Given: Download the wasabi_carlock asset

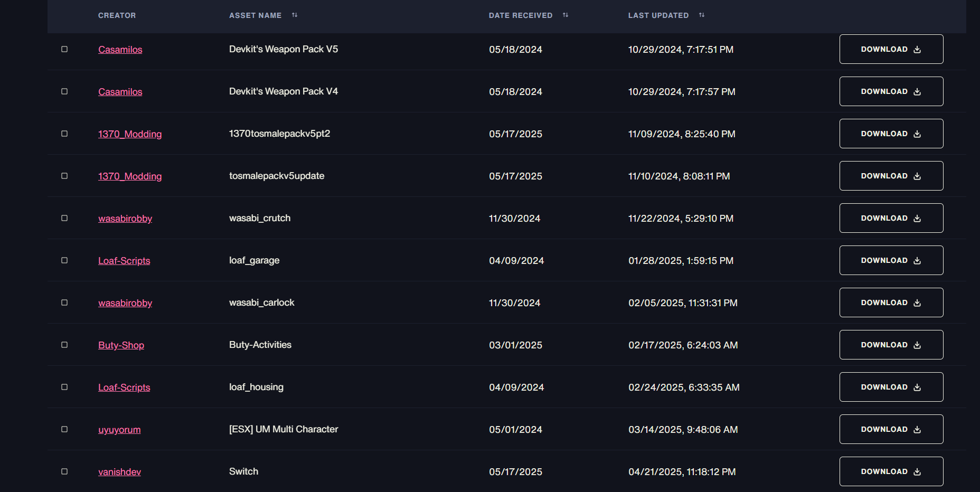Looking at the screenshot, I should tap(891, 302).
